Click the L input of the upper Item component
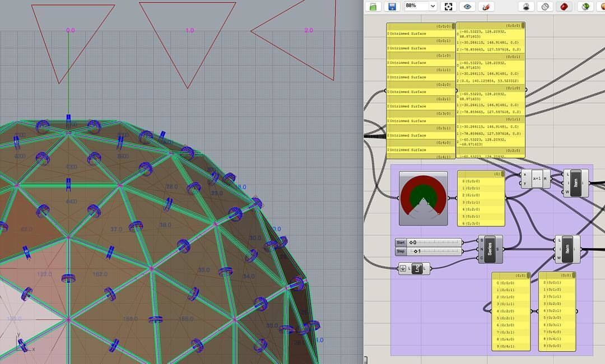The height and width of the screenshot is (364, 605). [x=567, y=174]
